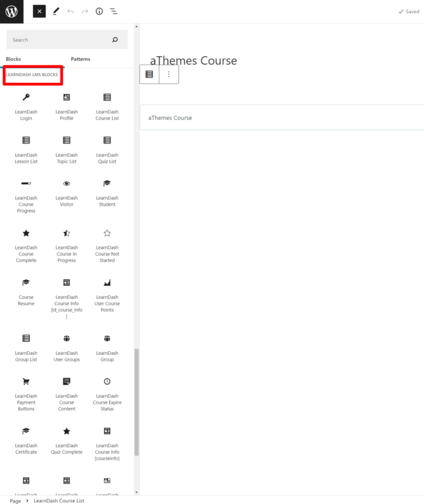Viewport: 424px width, 504px height.
Task: Click LearnDash Course List breadcrumb
Action: (x=59, y=500)
